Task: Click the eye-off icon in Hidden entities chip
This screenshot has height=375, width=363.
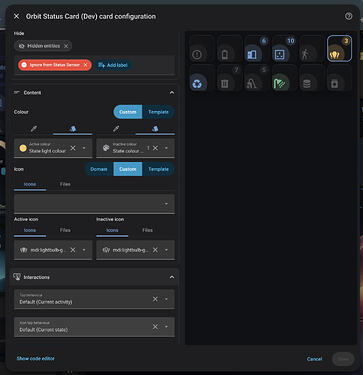Action: tap(22, 46)
